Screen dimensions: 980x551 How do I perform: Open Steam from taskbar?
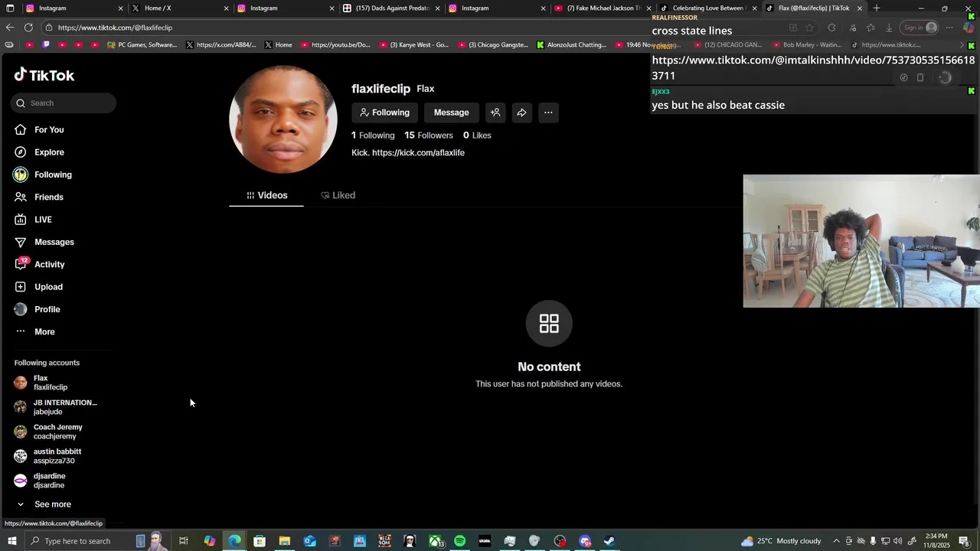point(609,541)
